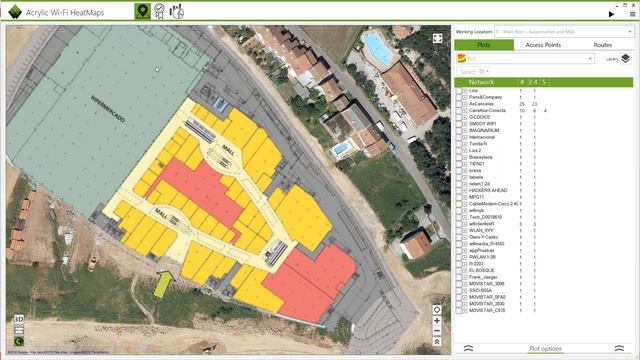Viewport: 640px width, 360px height.
Task: Open the Working Location dropdown
Action: pos(564,31)
